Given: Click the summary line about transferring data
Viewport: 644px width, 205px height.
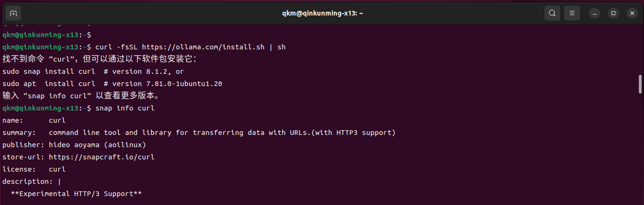Looking at the screenshot, I should tap(199, 133).
